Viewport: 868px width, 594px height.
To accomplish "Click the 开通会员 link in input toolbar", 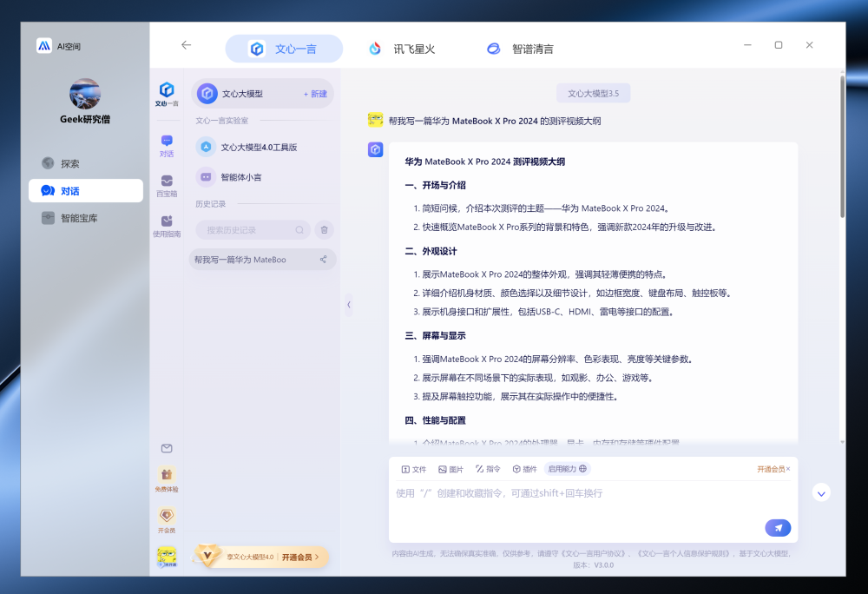I will 771,469.
